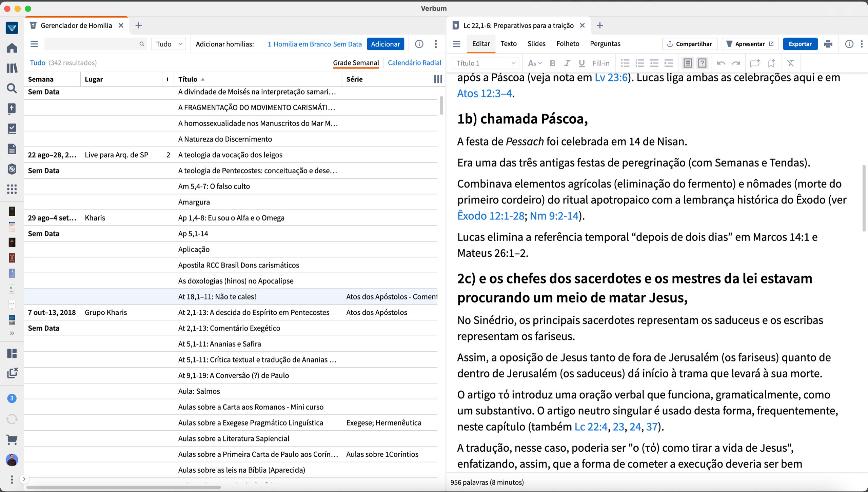
Task: Open the Homily Manager panel hamburger menu
Action: [34, 44]
